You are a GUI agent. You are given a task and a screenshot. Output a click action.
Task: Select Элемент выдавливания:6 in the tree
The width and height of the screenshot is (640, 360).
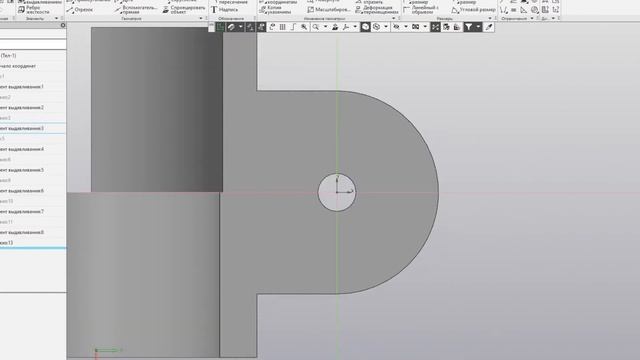[22, 191]
